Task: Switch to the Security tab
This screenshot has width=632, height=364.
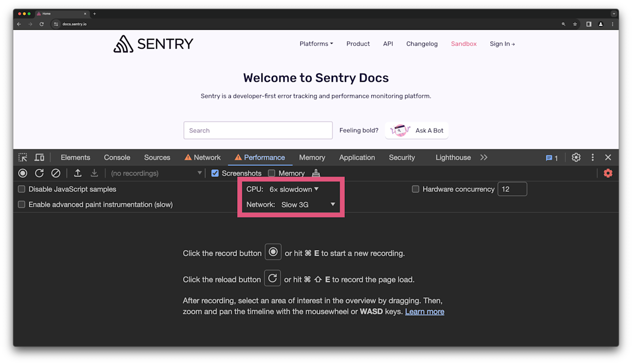Action: pos(402,157)
